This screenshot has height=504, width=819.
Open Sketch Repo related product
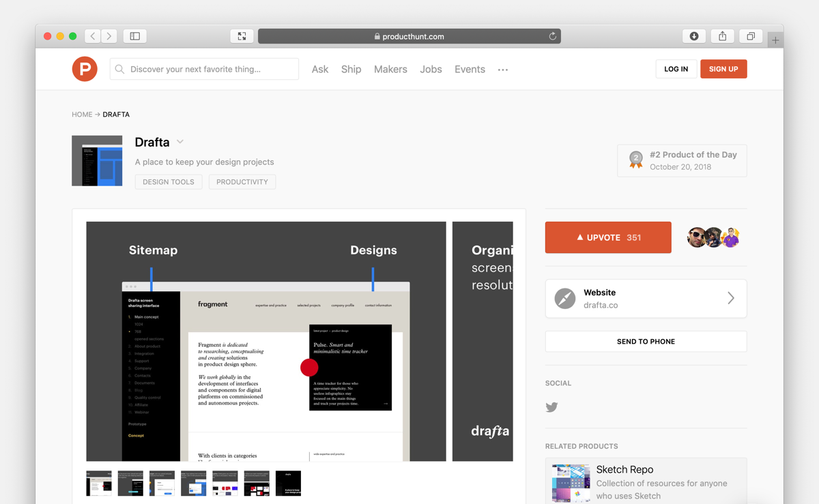(624, 469)
